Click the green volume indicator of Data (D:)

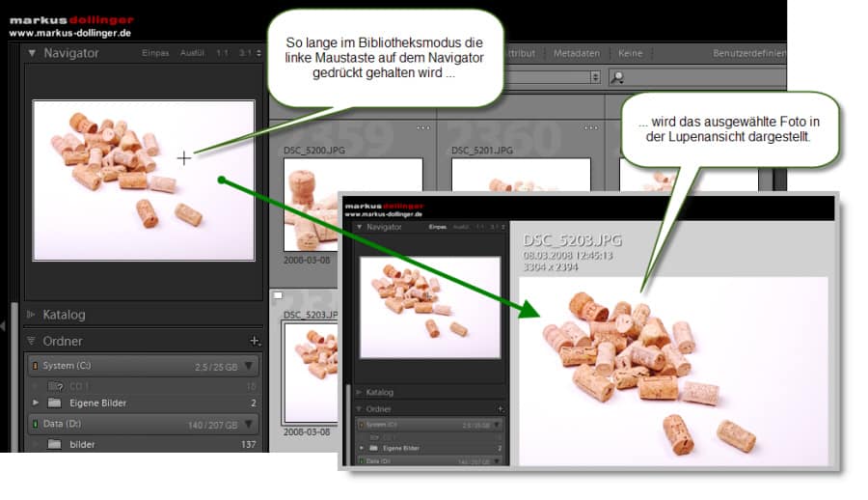(x=35, y=423)
